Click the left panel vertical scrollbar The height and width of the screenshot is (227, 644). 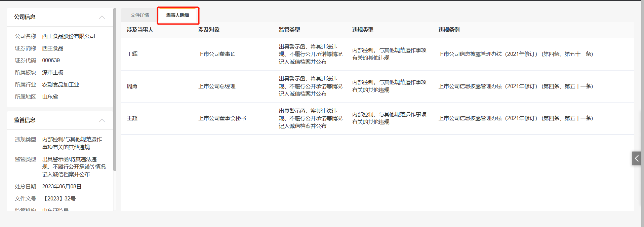(115, 89)
